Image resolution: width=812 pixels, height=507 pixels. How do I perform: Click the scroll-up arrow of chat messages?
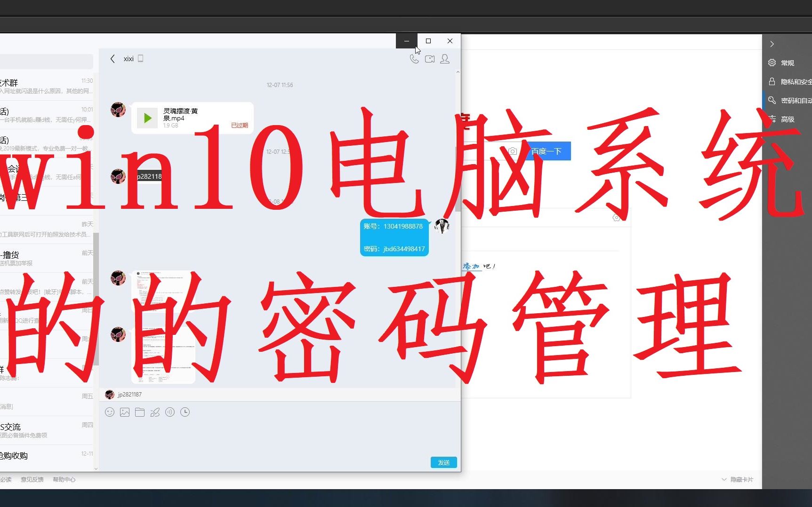[x=458, y=72]
